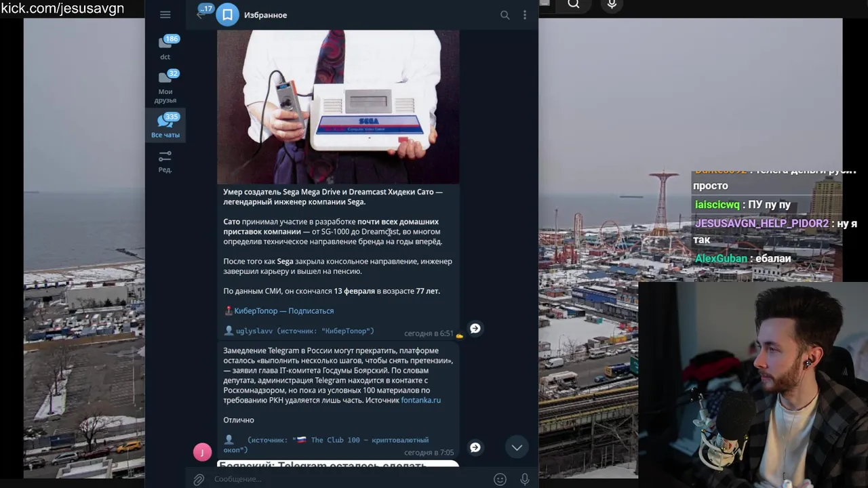Open Ред. folder editing settings

click(x=165, y=161)
